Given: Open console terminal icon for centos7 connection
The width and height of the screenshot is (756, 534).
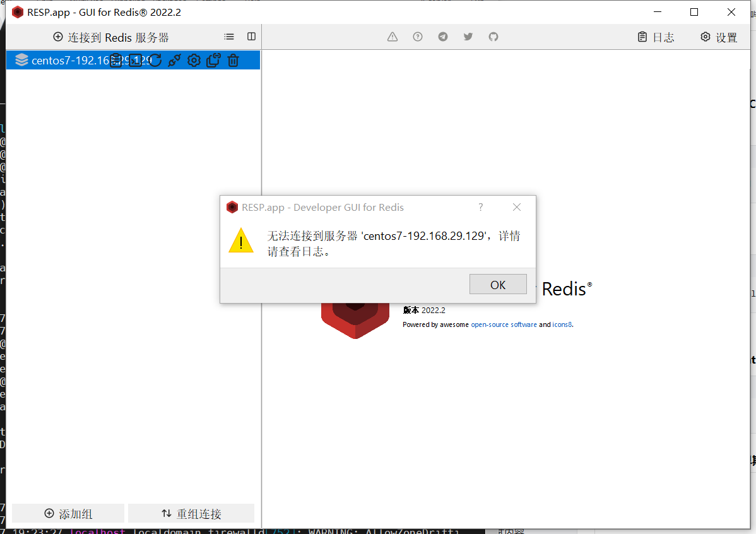Looking at the screenshot, I should [x=136, y=61].
